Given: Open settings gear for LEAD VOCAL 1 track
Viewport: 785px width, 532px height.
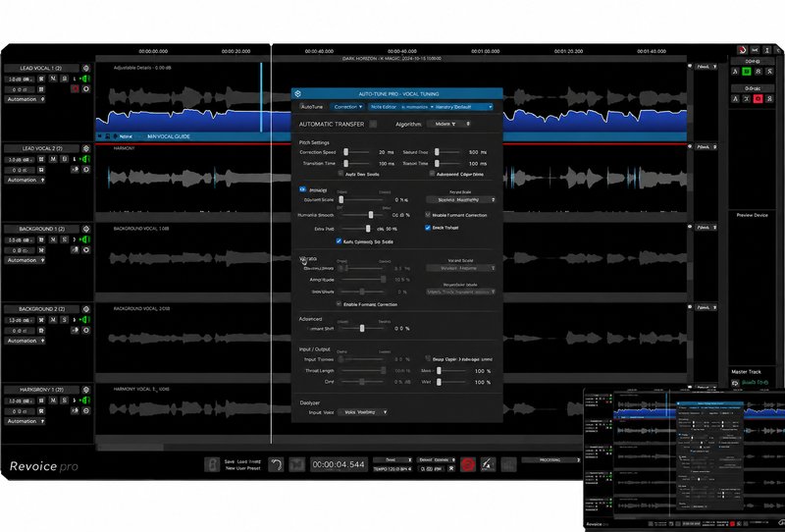Looking at the screenshot, I should [86, 68].
